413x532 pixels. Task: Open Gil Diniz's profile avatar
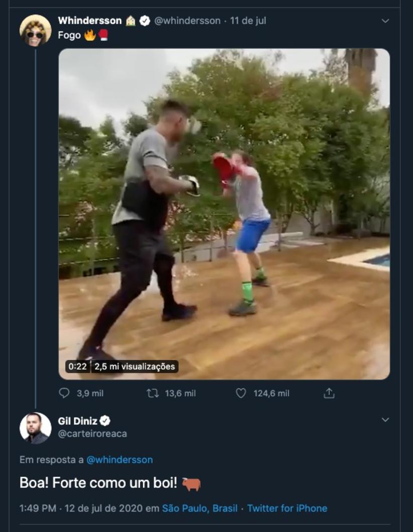tap(35, 428)
